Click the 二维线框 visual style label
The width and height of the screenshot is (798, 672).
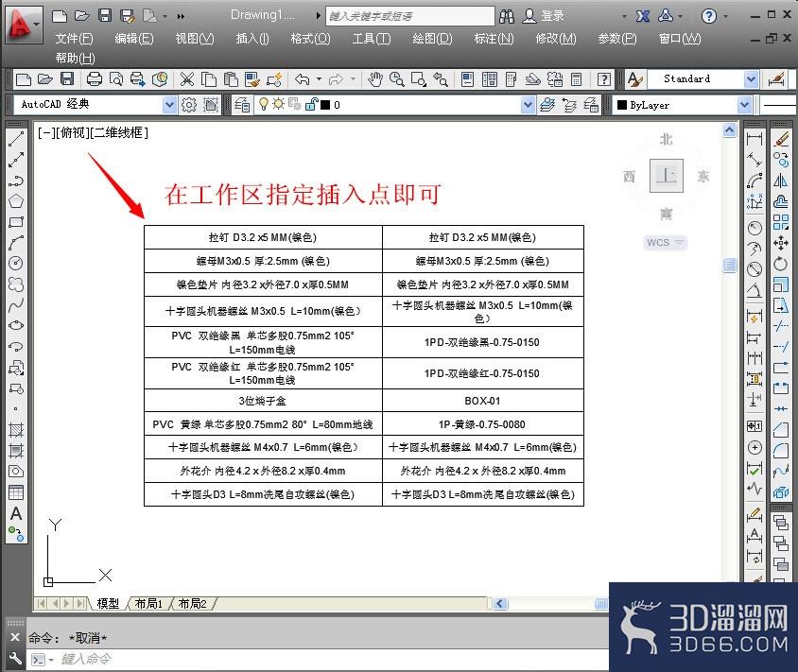point(119,132)
